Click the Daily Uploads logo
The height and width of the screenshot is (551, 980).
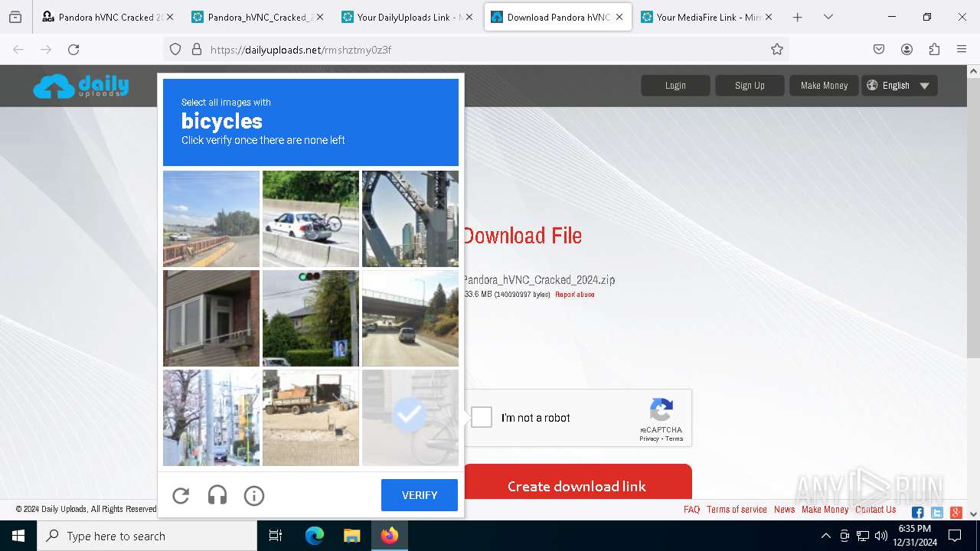[x=81, y=86]
